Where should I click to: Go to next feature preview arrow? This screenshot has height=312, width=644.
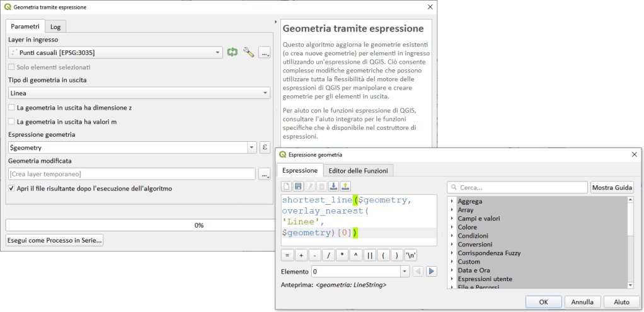pos(431,272)
